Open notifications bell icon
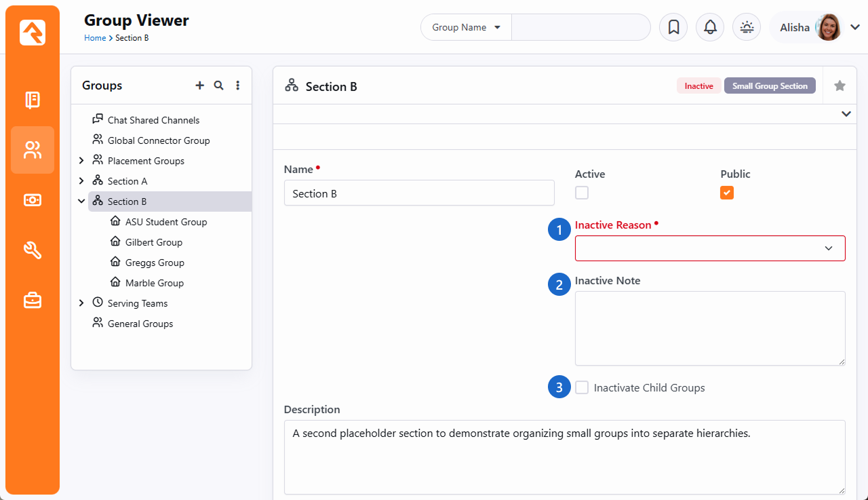Viewport: 868px width, 500px height. click(710, 27)
